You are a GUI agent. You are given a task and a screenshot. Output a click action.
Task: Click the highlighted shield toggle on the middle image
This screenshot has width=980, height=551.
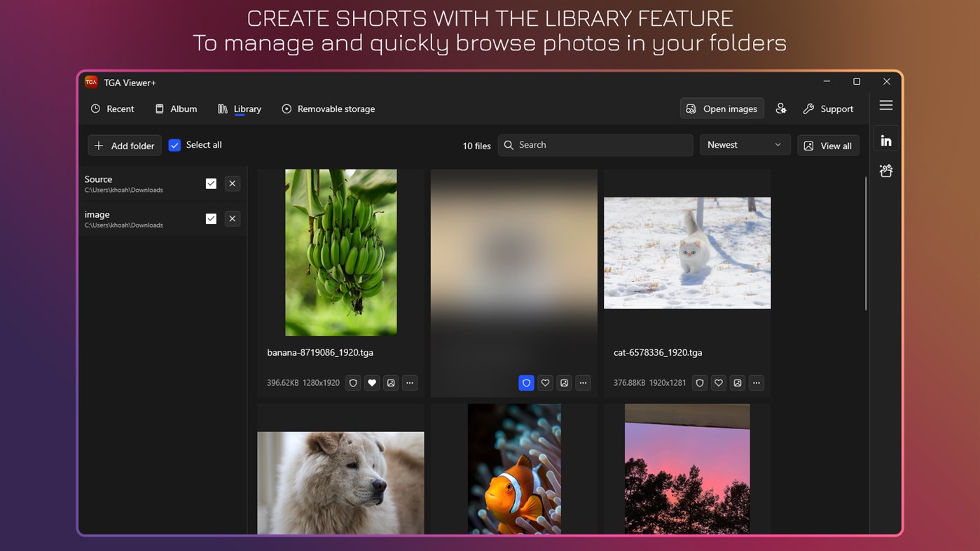pos(526,383)
